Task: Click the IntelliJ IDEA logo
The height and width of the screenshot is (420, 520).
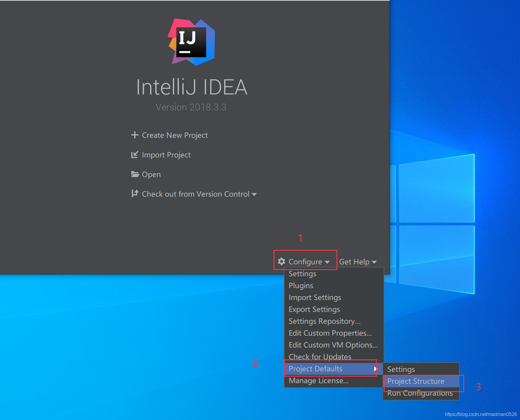Action: 192,42
